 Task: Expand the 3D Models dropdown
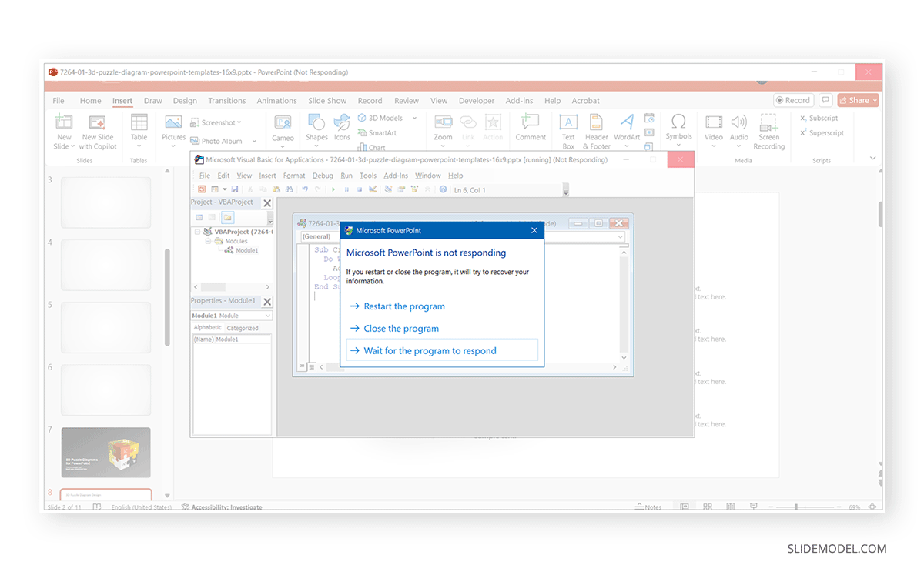413,117
